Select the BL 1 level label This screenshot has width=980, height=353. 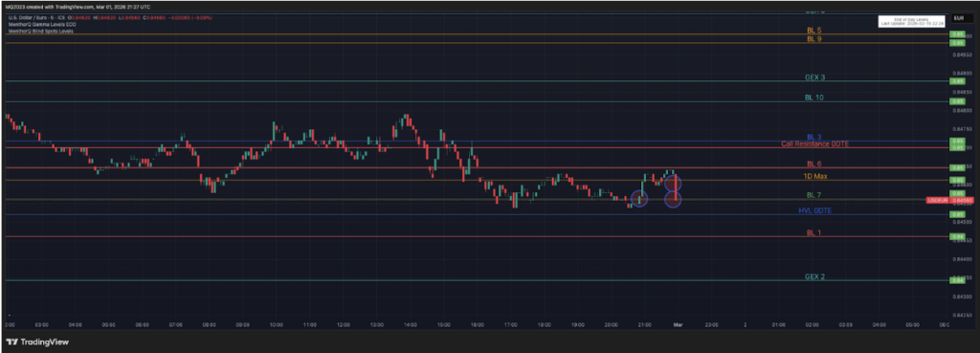tap(814, 233)
